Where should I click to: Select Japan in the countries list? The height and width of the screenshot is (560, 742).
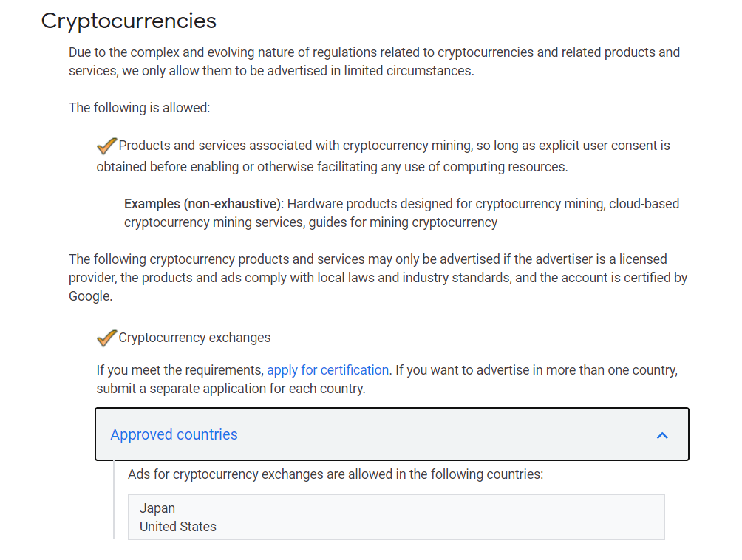157,508
